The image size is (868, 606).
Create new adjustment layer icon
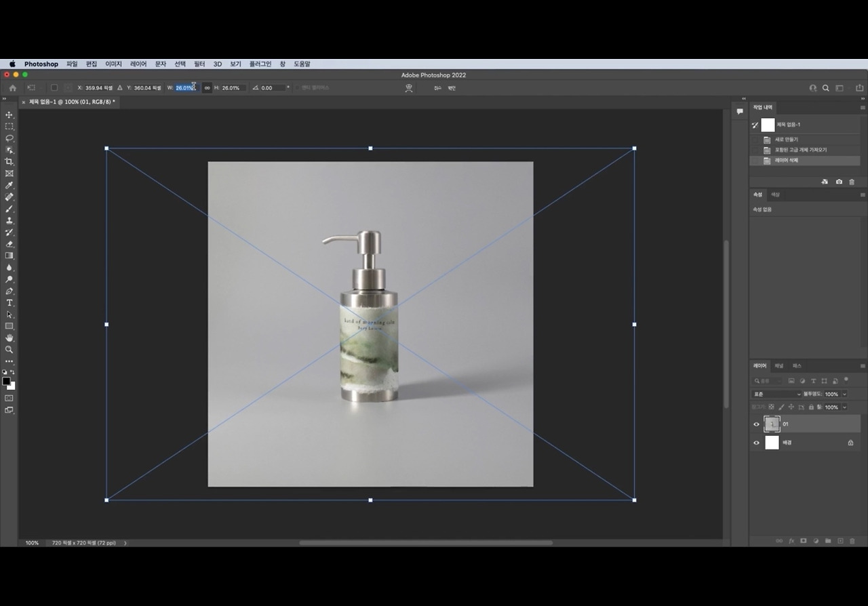[x=816, y=541]
